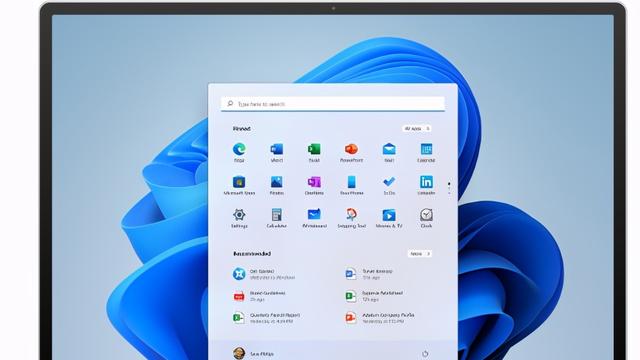Open the Adatum Company Profile presentation
This screenshot has height=360, width=640.
tap(380, 318)
